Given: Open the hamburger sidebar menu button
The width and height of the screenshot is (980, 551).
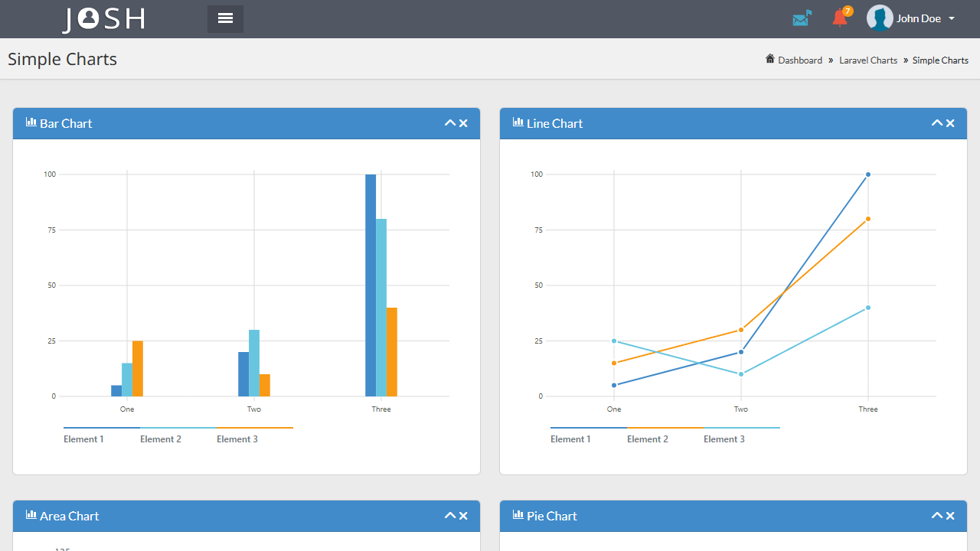Looking at the screenshot, I should pos(225,18).
